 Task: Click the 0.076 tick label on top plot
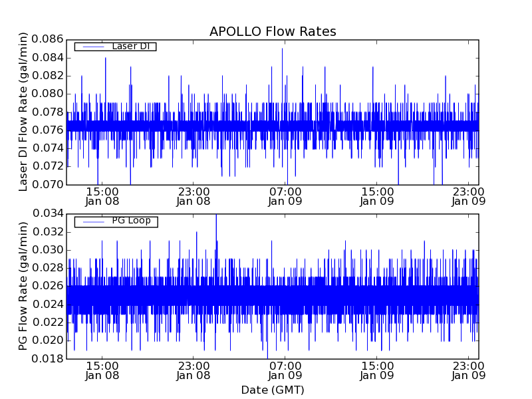coord(47,130)
